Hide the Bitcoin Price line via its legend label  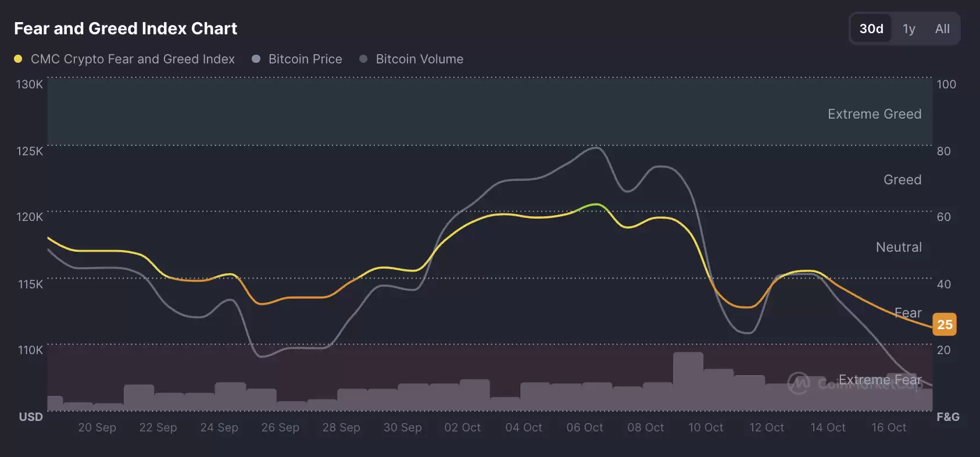coord(305,59)
